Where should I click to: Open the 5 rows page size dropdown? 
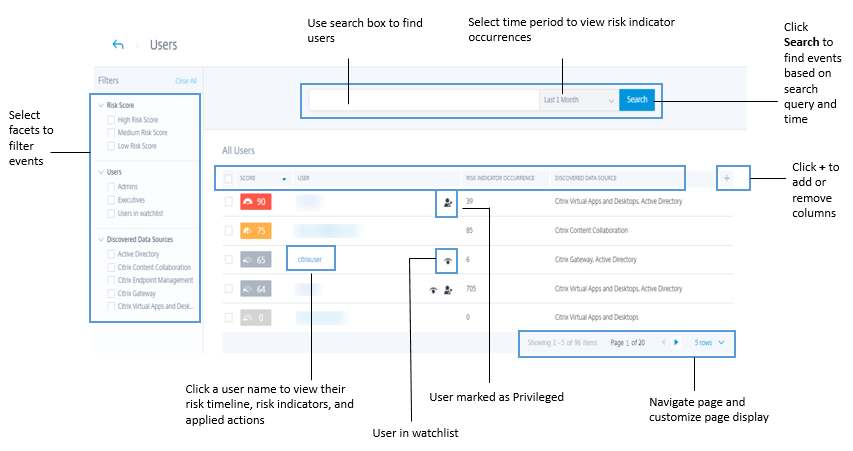click(x=710, y=342)
